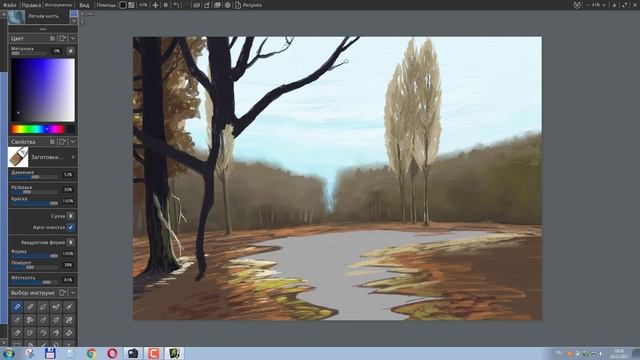
Task: Pin the Свойства panel with its pin icon
Action: pyautogui.click(x=52, y=142)
